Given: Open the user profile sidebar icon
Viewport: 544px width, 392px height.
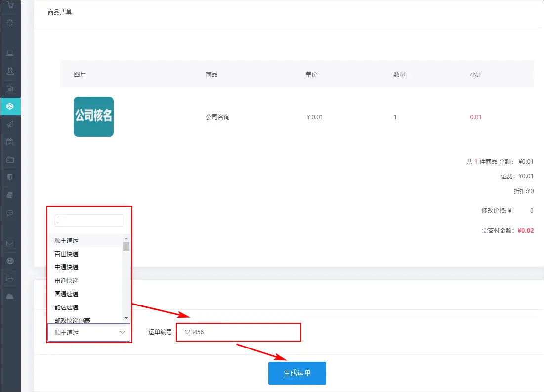Looking at the screenshot, I should (10, 71).
